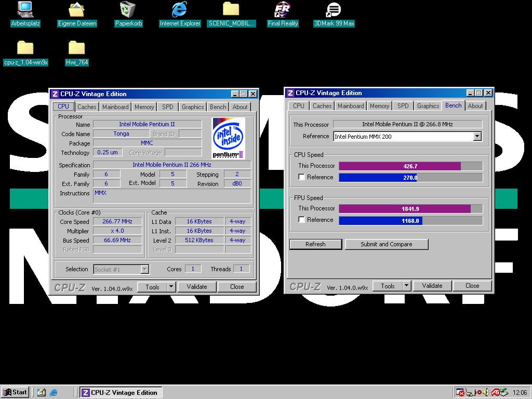This screenshot has height=399, width=532.
Task: Click Close button in left CPU-Z window
Action: [237, 287]
